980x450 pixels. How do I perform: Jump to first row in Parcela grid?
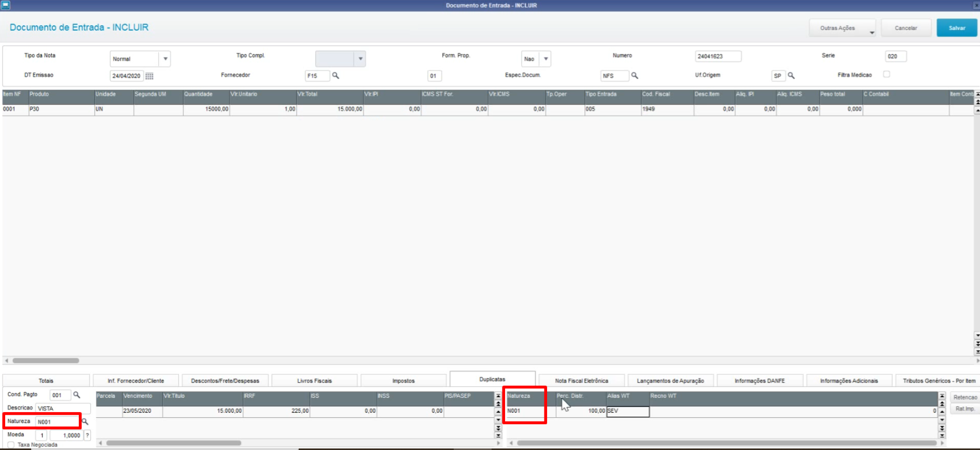pyautogui.click(x=498, y=396)
